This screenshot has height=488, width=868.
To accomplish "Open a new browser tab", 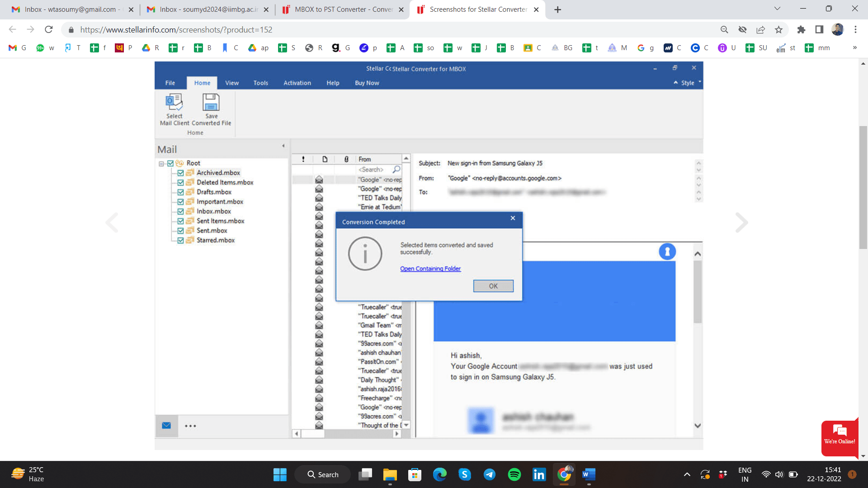I will pos(558,9).
